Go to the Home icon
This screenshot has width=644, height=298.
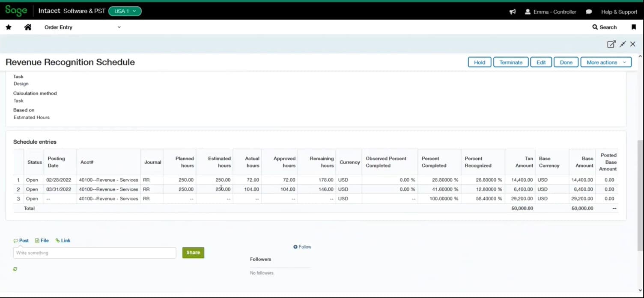(x=28, y=27)
